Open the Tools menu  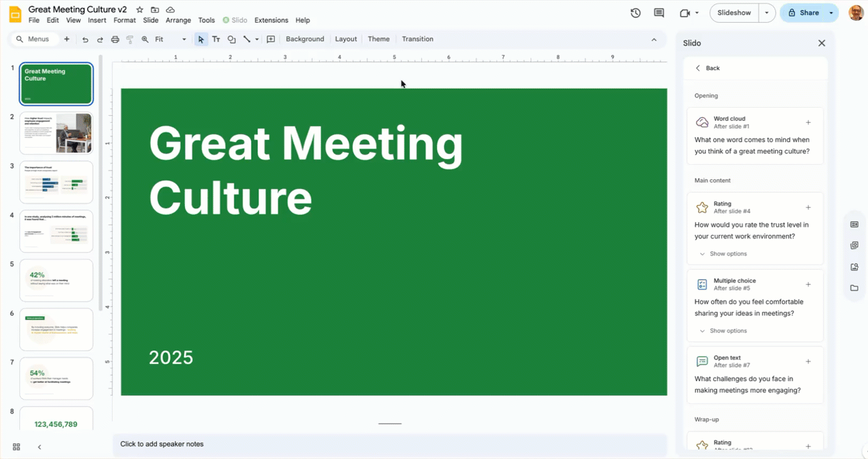[x=206, y=21]
